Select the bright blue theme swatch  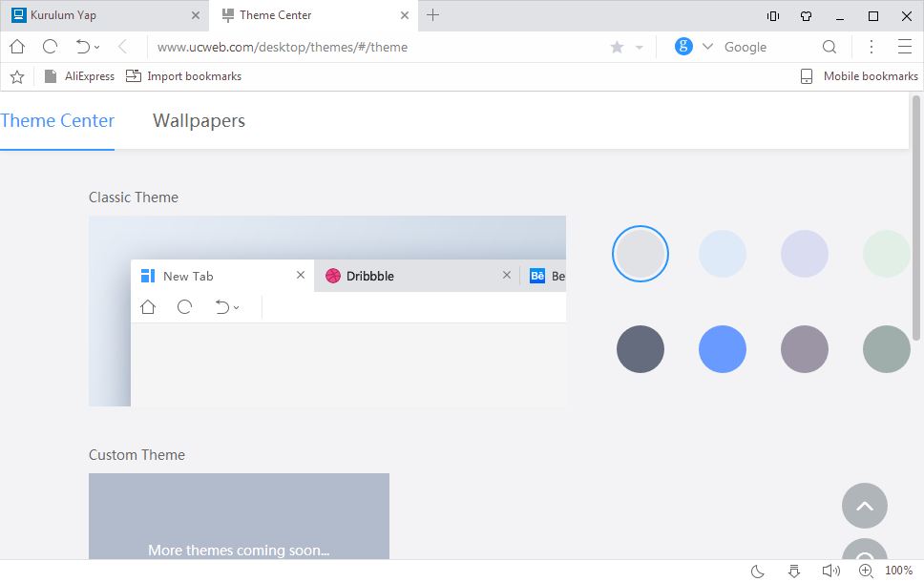pyautogui.click(x=723, y=349)
